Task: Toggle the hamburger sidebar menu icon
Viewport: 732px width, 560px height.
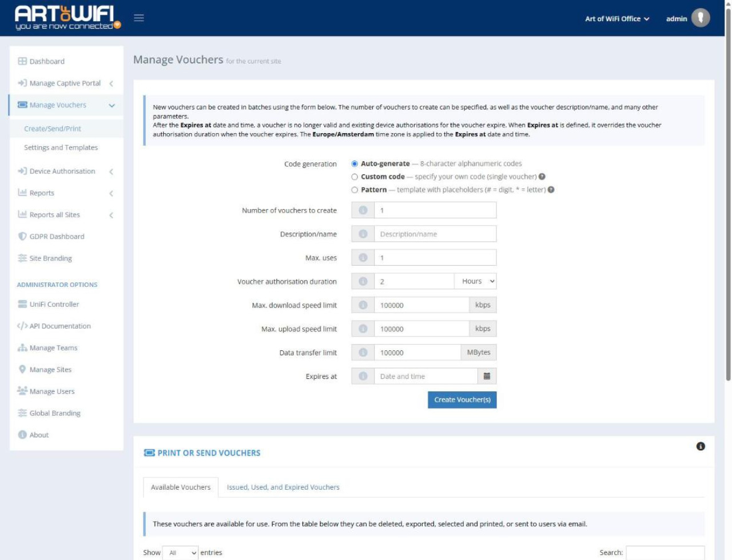Action: (138, 18)
